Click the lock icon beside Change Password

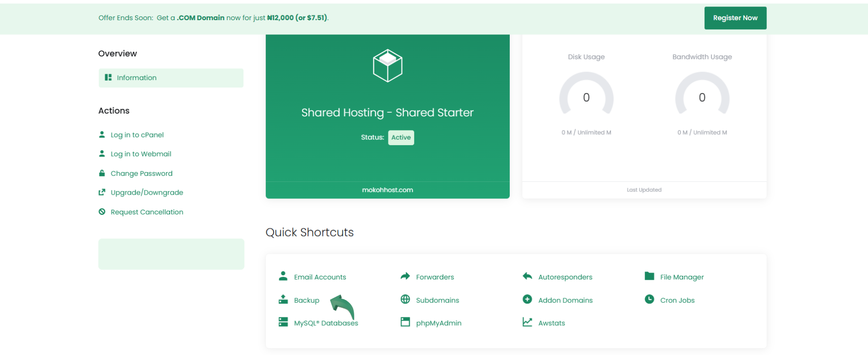coord(102,173)
